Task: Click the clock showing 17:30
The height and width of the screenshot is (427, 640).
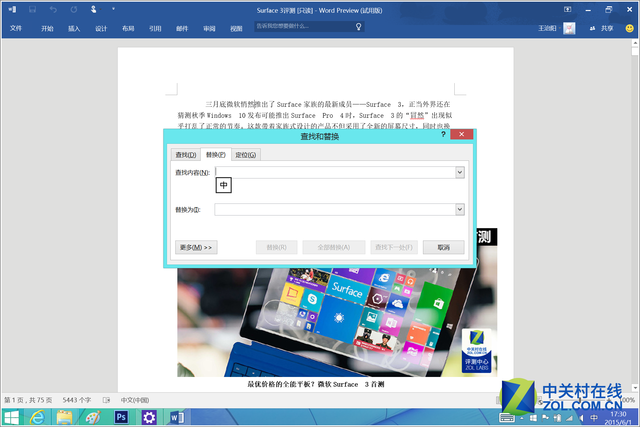Action: (x=618, y=414)
